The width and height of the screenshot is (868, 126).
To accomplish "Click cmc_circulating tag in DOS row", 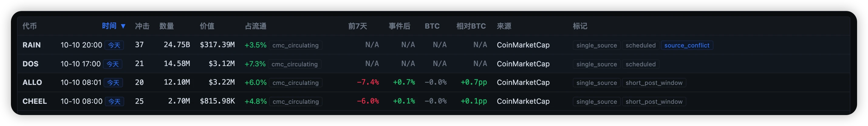I will [x=295, y=64].
